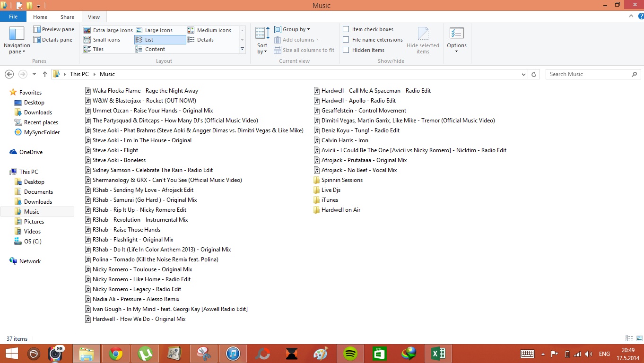The width and height of the screenshot is (644, 363).
Task: Open uTorrent from taskbar
Action: click(x=145, y=354)
